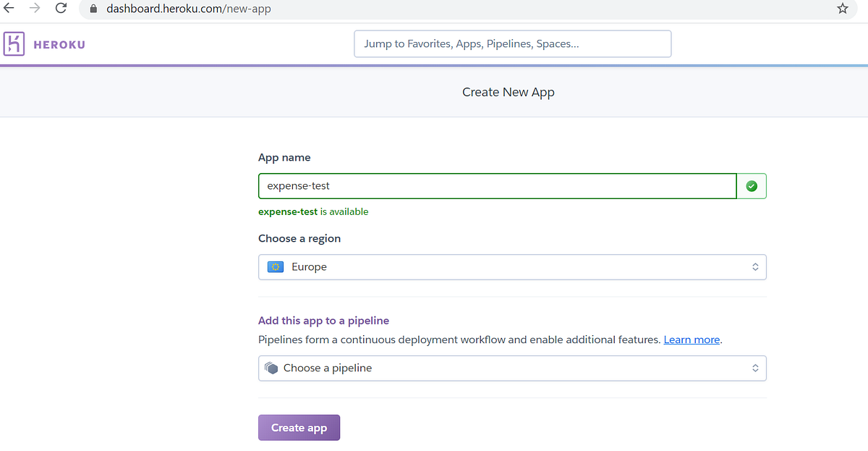Click the padlock icon in the address bar
The height and width of the screenshot is (451, 868).
pos(92,9)
